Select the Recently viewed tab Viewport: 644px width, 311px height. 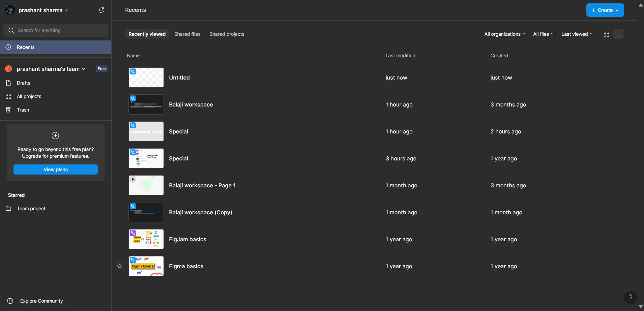(147, 34)
